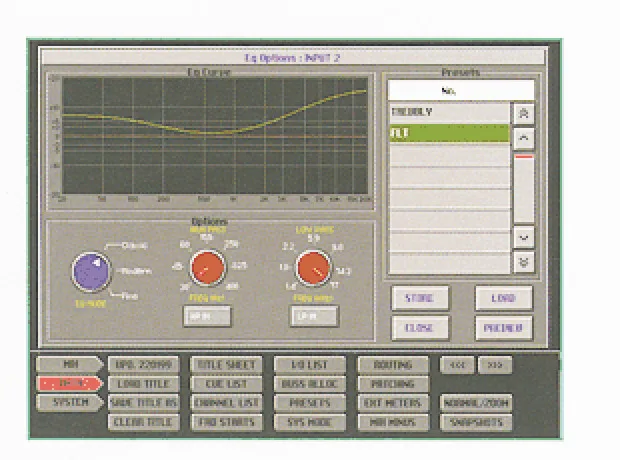620x460 pixels.
Task: Click the preset number field
Action: 461,91
